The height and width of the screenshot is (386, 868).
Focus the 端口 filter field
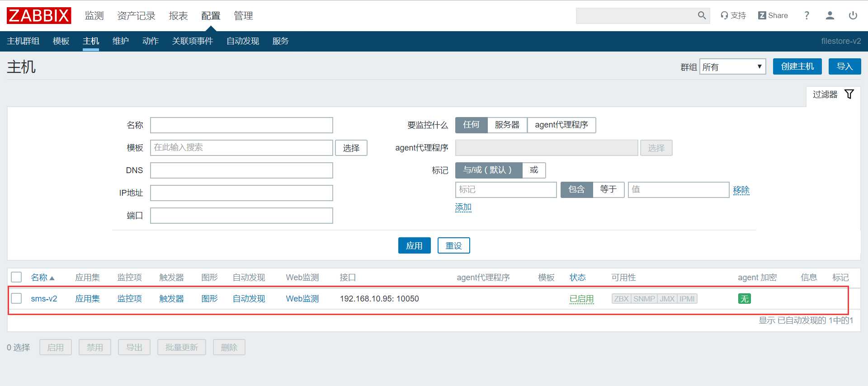pos(241,216)
